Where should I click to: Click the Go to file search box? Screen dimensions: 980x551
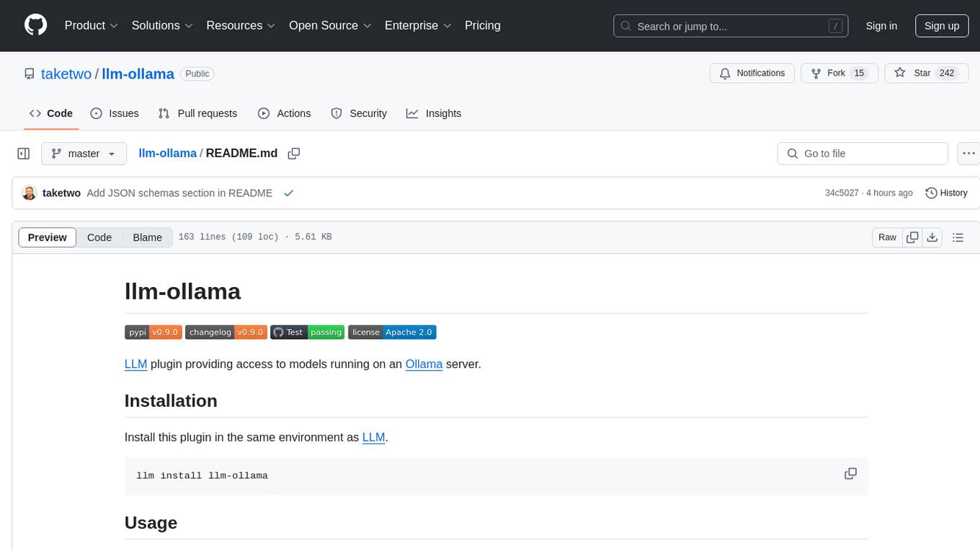tap(863, 154)
